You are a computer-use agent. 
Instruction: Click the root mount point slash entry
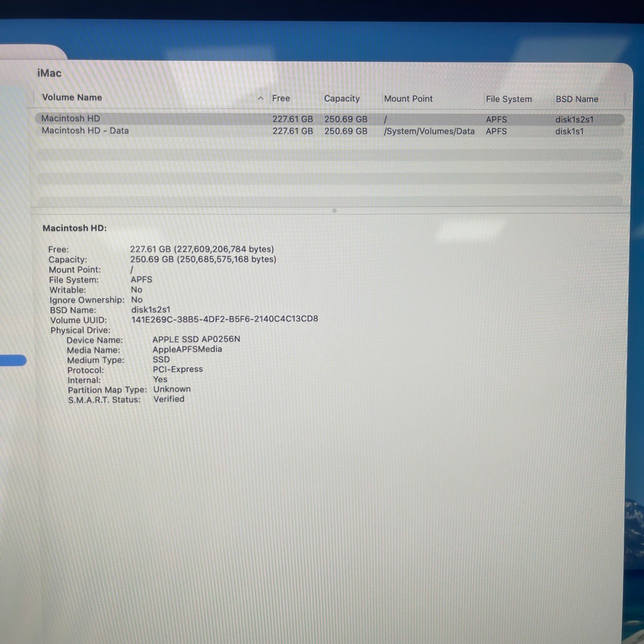pos(385,119)
